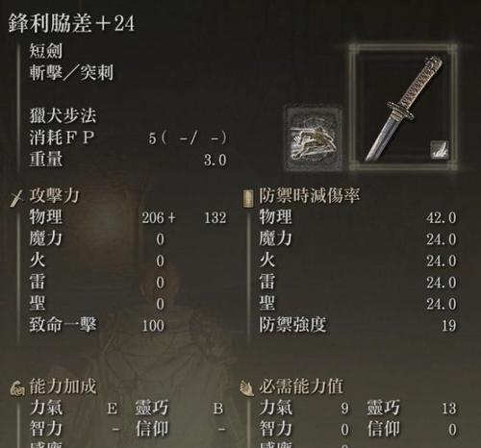This screenshot has height=448, width=481.
Task: Click the 斬擊／突刺 attack type text
Action: pos(71,73)
